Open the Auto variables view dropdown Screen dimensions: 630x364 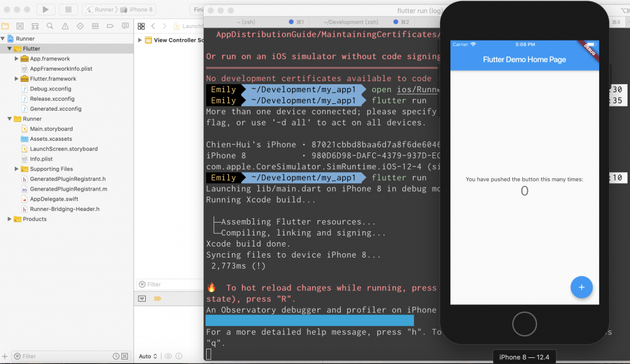(148, 357)
